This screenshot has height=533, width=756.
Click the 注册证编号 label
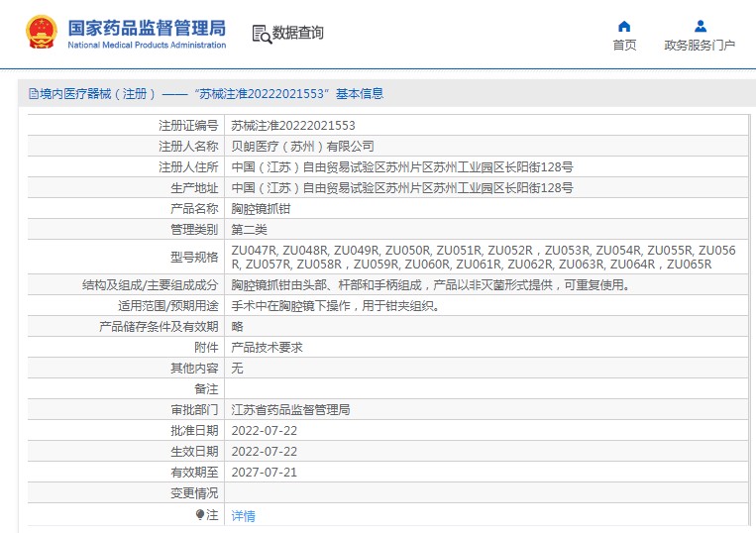(x=188, y=126)
